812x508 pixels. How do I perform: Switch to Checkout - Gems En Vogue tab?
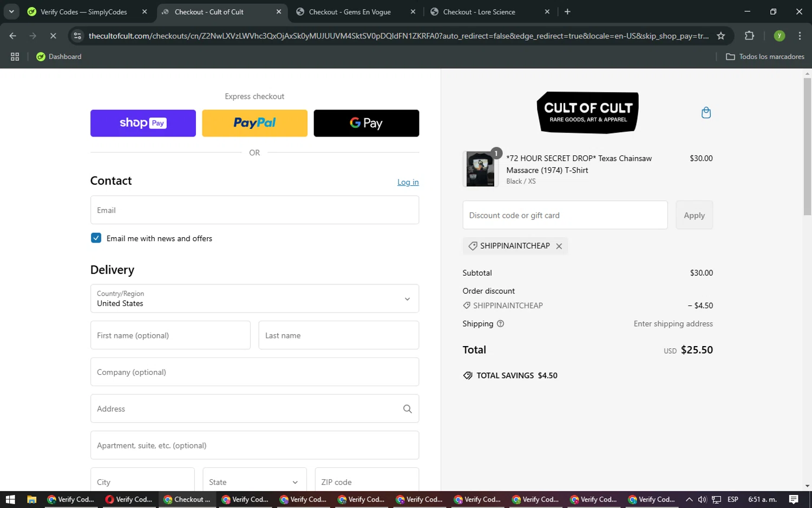pyautogui.click(x=350, y=11)
